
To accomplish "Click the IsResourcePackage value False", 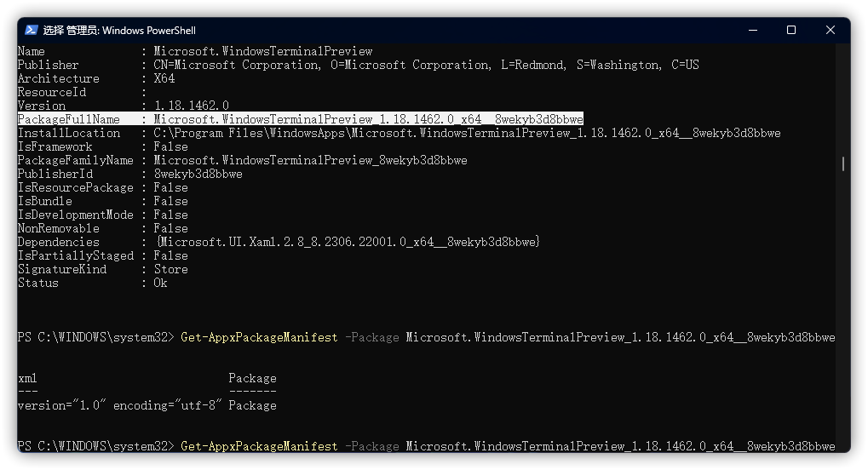I will click(x=170, y=187).
